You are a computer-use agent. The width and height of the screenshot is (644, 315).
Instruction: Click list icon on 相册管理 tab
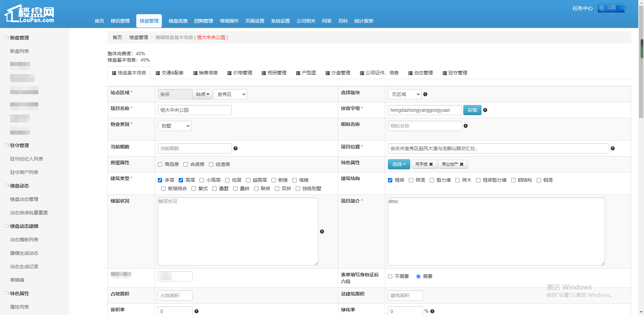[x=264, y=73]
